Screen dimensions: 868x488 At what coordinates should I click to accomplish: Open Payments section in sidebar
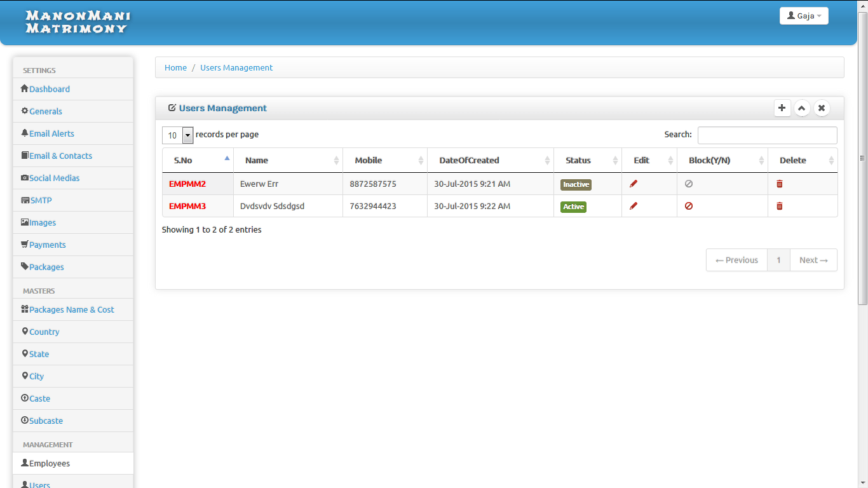click(73, 245)
